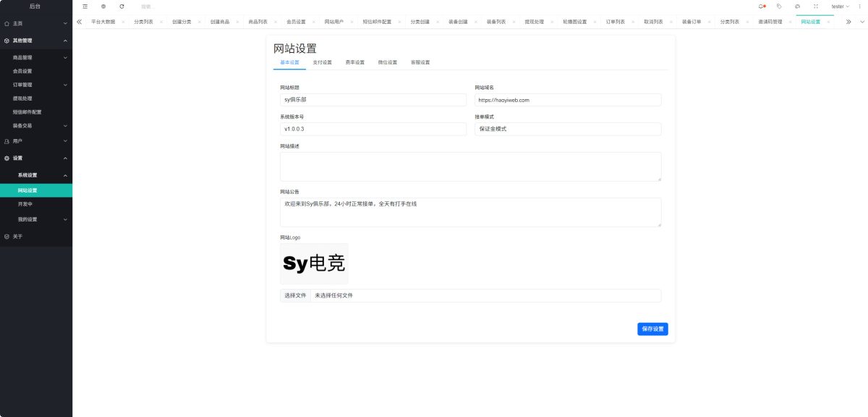
Task: Switch to the 基本设置 tab
Action: coord(289,62)
